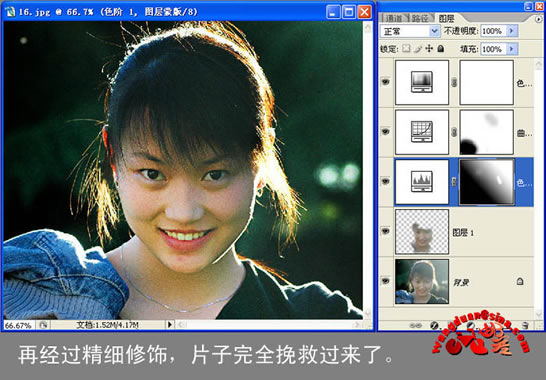Viewport: 546px width, 380px height.
Task: Click the lock transparent pixels icon
Action: coord(406,49)
